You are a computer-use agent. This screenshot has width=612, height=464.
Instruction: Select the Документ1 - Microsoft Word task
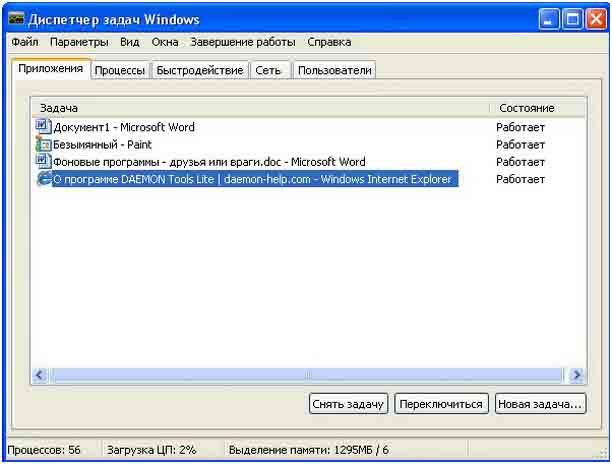(x=124, y=127)
